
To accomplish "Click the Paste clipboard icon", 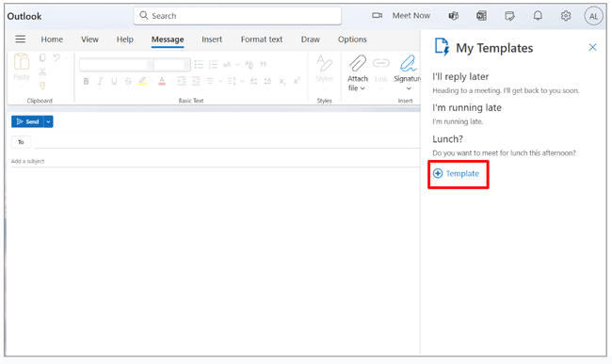I will 22,61.
